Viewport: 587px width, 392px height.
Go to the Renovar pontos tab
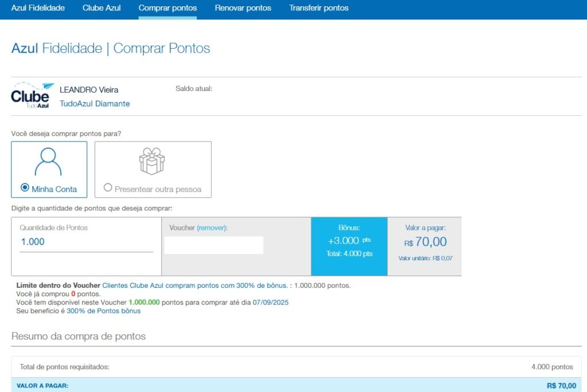[x=243, y=8]
